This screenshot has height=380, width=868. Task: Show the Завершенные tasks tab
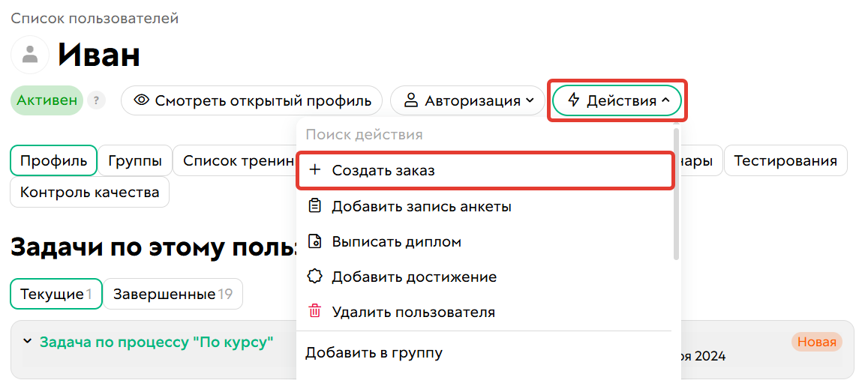click(173, 294)
